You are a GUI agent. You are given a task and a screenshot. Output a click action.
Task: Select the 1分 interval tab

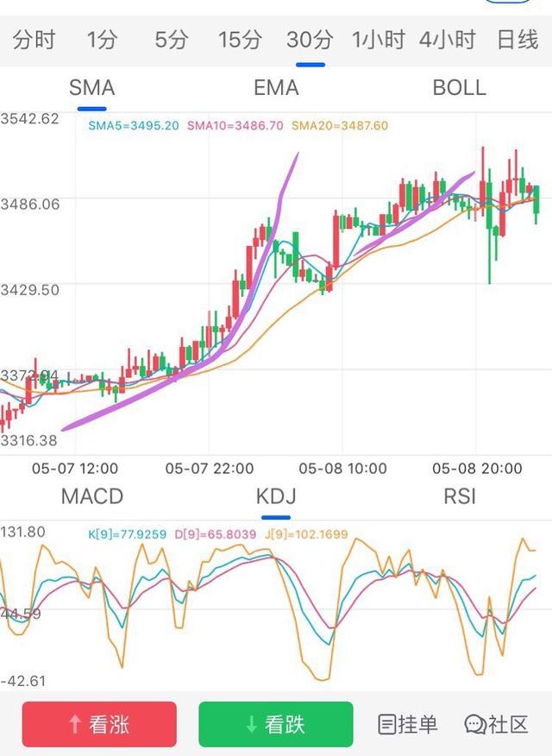[x=102, y=40]
